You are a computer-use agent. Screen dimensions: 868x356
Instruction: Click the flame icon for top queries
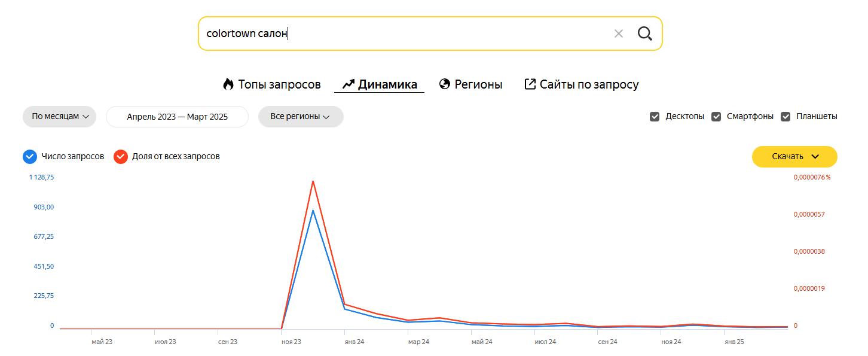pos(228,84)
